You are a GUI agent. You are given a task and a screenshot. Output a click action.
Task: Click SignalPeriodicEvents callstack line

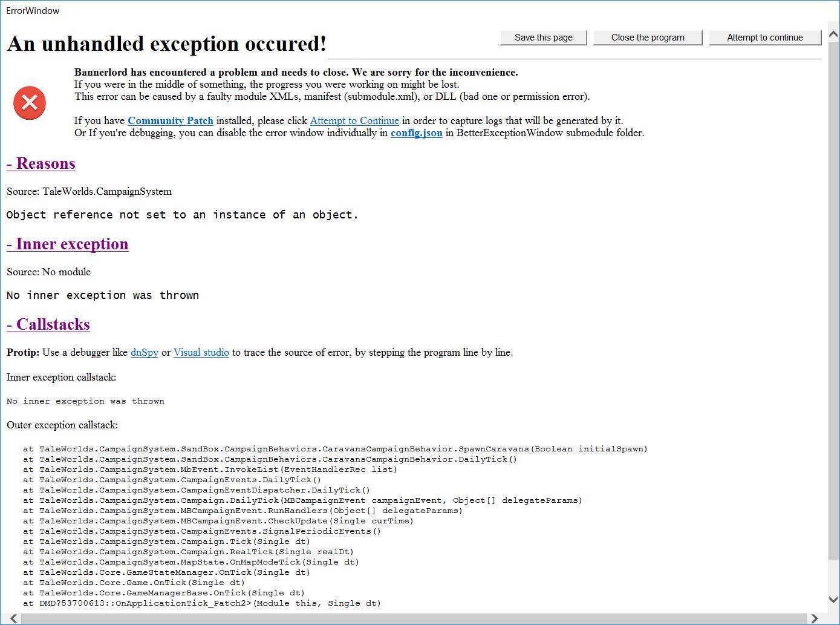pos(202,531)
